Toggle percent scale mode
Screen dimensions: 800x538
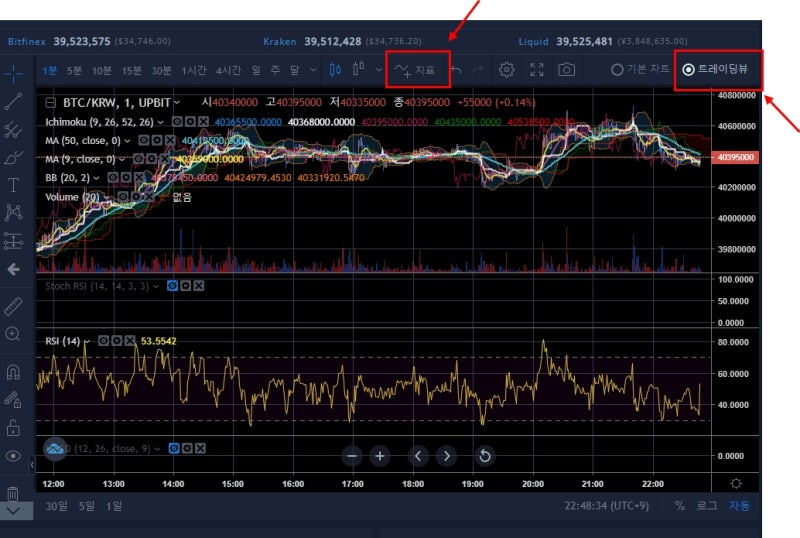pyautogui.click(x=680, y=506)
